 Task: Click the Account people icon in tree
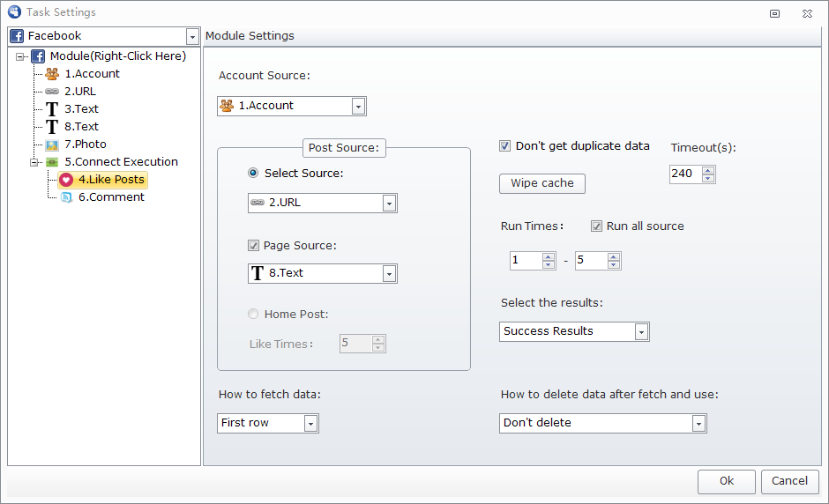coord(52,74)
